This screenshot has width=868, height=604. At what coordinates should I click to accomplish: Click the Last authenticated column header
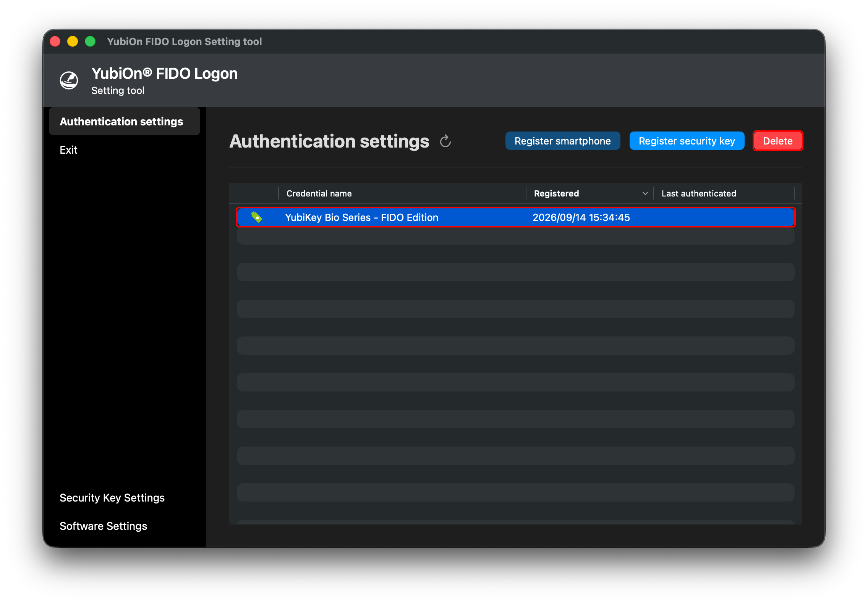[x=724, y=193]
